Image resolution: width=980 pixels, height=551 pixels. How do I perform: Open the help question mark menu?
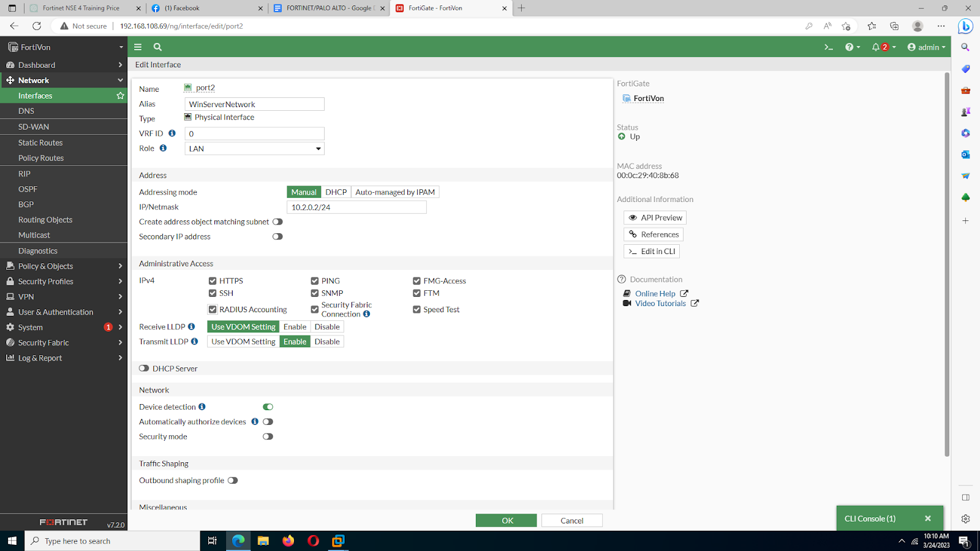pyautogui.click(x=853, y=47)
